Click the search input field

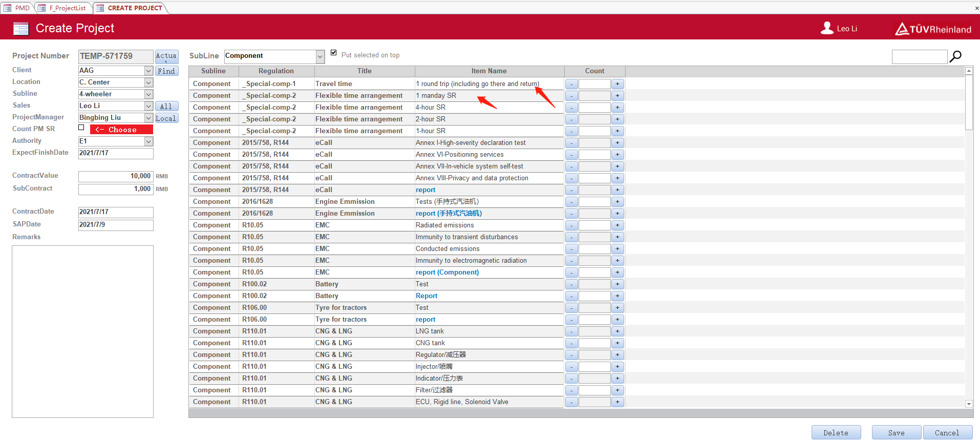[920, 56]
